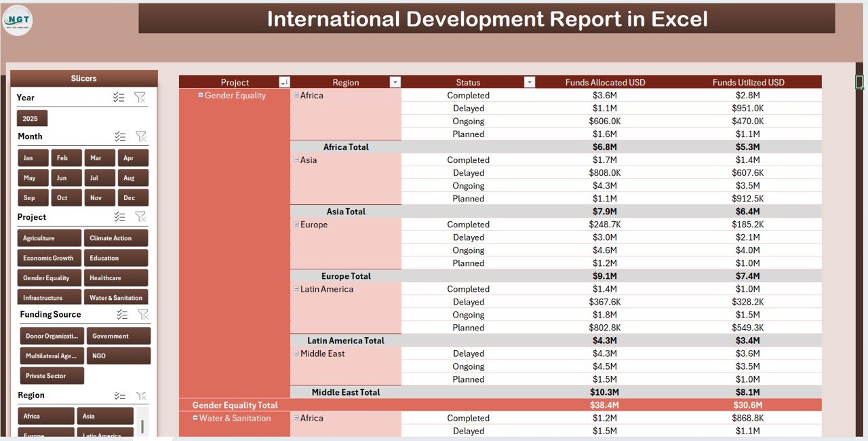Click the NGT logo icon
The height and width of the screenshot is (441, 868).
pos(17,20)
